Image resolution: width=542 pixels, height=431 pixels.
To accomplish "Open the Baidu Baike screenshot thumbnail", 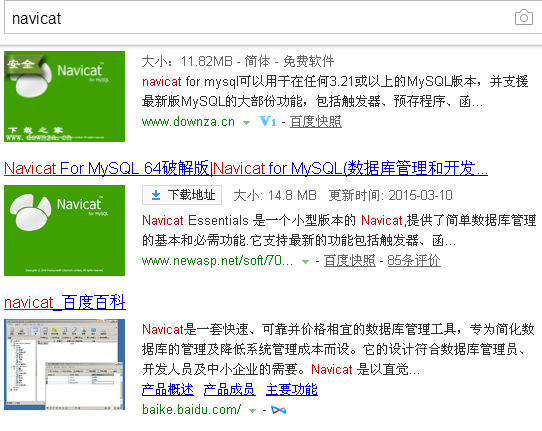I will 64,364.
